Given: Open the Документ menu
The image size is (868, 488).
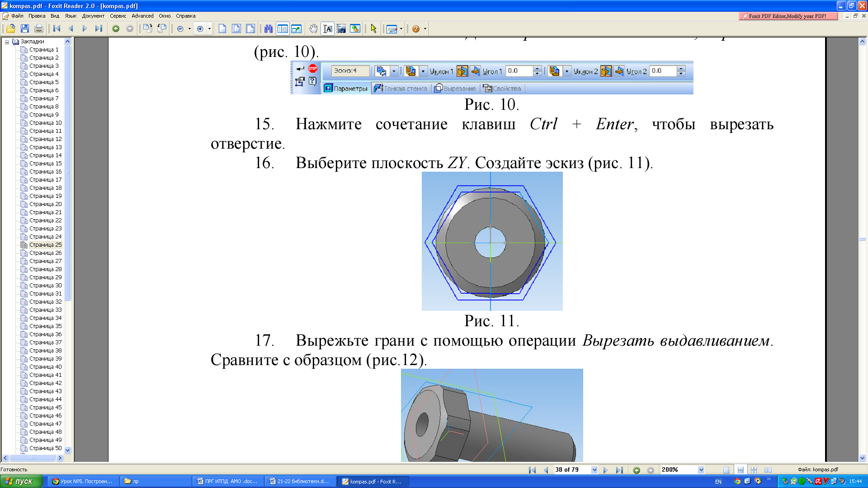Looking at the screenshot, I should (x=93, y=16).
